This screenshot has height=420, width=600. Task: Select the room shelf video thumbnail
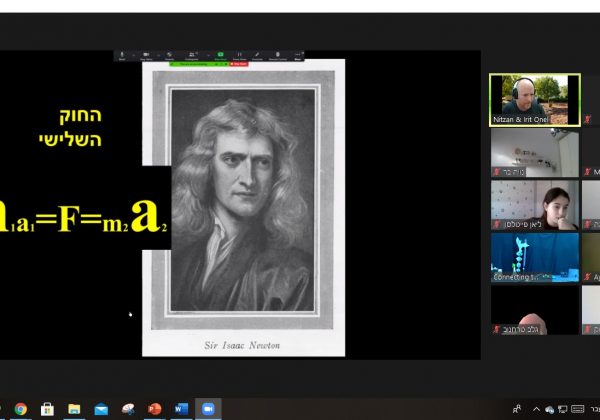coord(535,153)
